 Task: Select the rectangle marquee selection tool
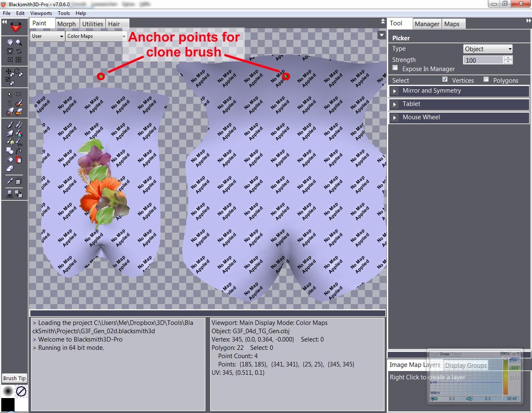[19, 94]
